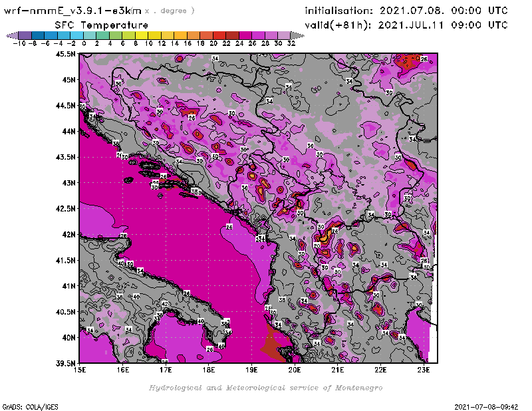Click the '32' tick label under the colorbar
532x411 pixels.
coord(291,43)
